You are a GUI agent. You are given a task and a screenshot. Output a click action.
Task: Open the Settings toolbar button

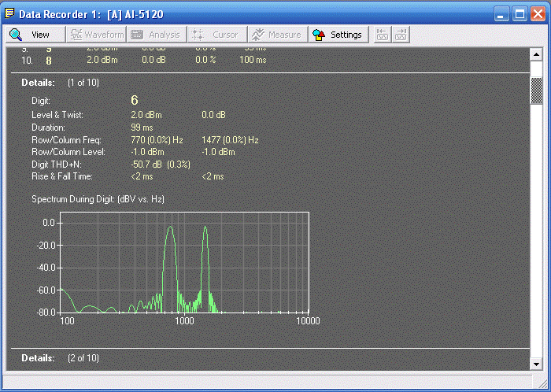click(x=338, y=35)
